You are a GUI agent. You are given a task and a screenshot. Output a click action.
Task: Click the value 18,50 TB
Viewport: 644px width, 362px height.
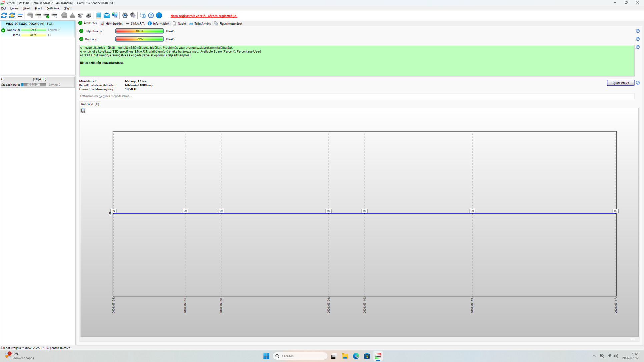tap(131, 89)
